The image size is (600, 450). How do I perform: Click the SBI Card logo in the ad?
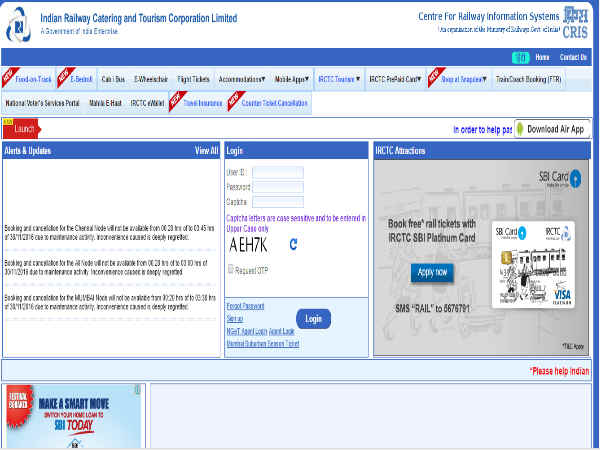pyautogui.click(x=560, y=178)
